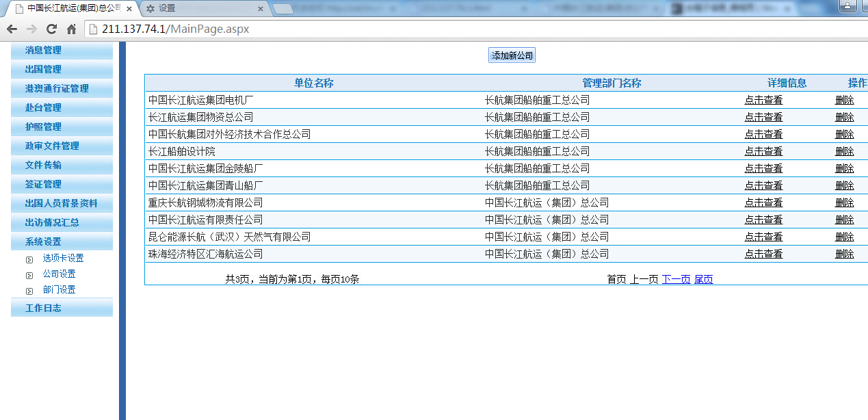
Task: Open the 消息管理 menu section
Action: 62,51
